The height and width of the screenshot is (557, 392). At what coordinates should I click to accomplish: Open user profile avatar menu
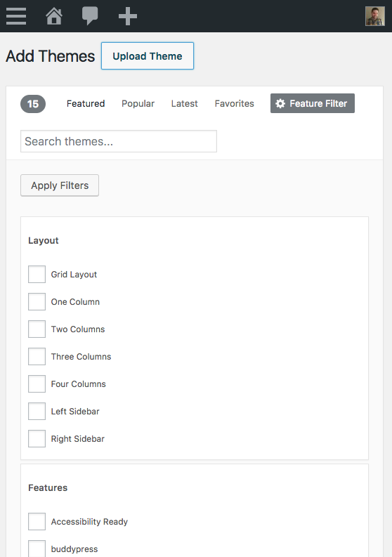[375, 16]
